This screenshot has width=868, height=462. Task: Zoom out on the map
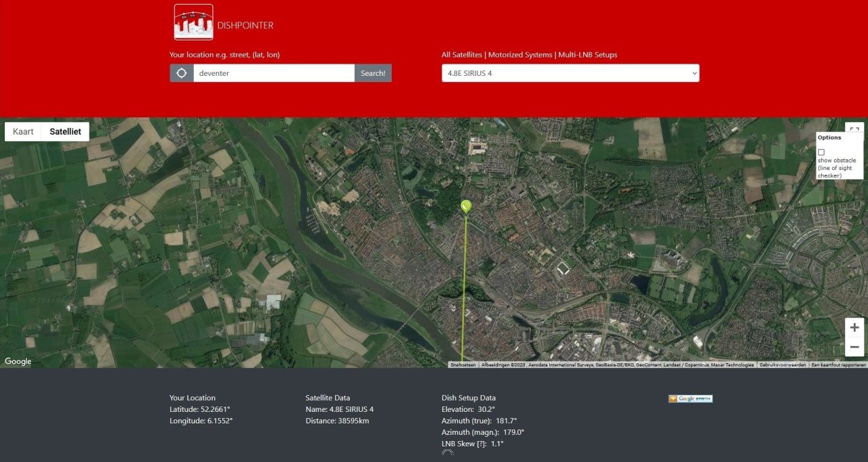tap(854, 347)
